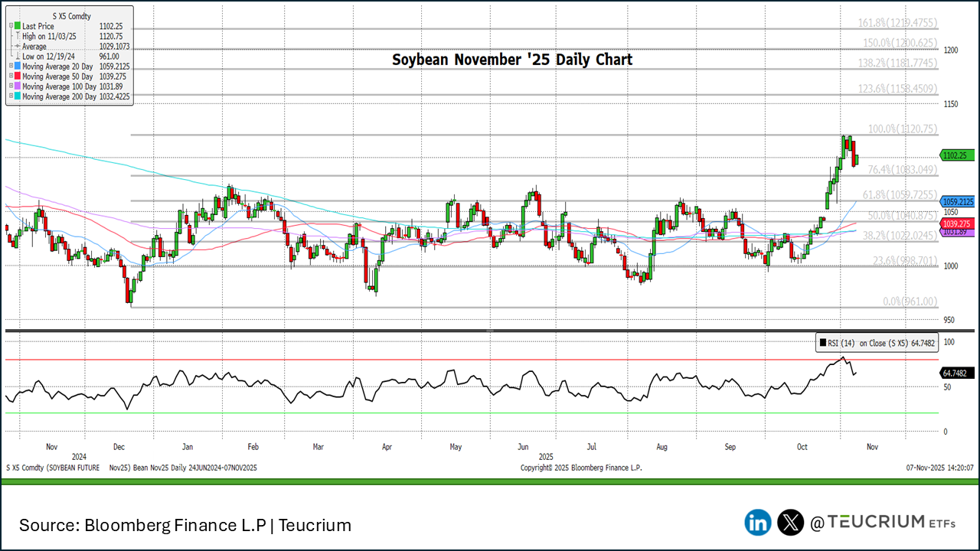Click the S X5 Comdty legend title
The width and height of the screenshot is (980, 551).
point(72,15)
